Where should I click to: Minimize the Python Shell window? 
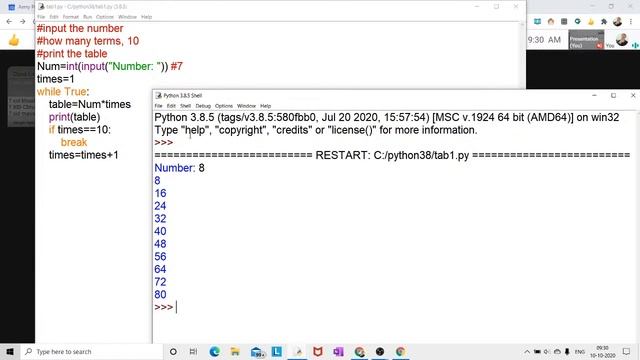(x=594, y=96)
